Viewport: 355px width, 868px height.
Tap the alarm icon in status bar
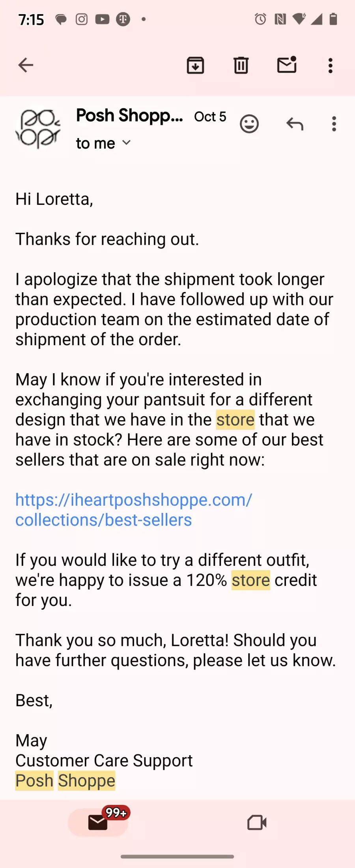click(x=260, y=19)
